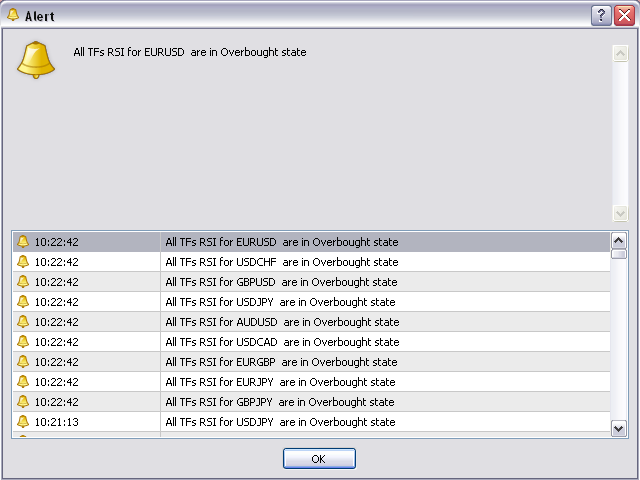The image size is (640, 480).
Task: Select the GBPJPY overbought alert text
Action: pyautogui.click(x=280, y=402)
